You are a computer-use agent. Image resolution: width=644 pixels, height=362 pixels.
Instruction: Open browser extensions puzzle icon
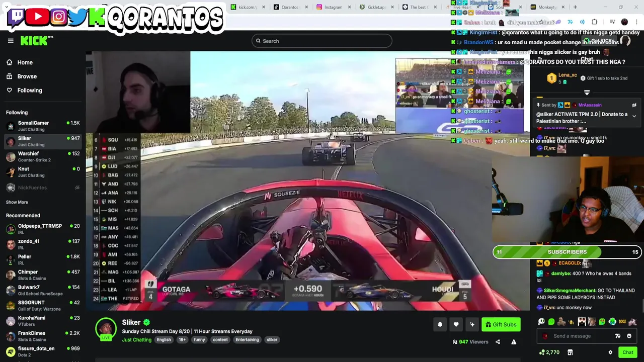point(594,22)
